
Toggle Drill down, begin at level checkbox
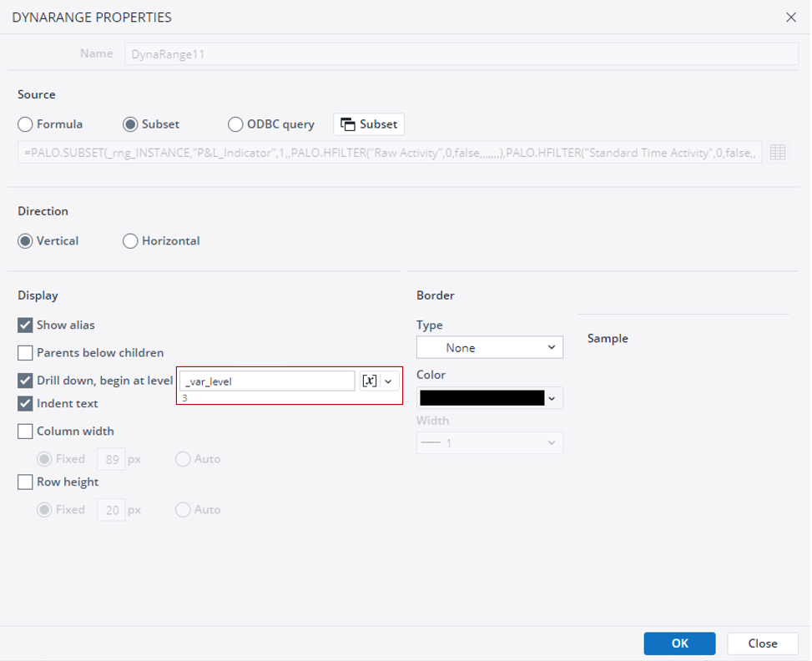(26, 381)
